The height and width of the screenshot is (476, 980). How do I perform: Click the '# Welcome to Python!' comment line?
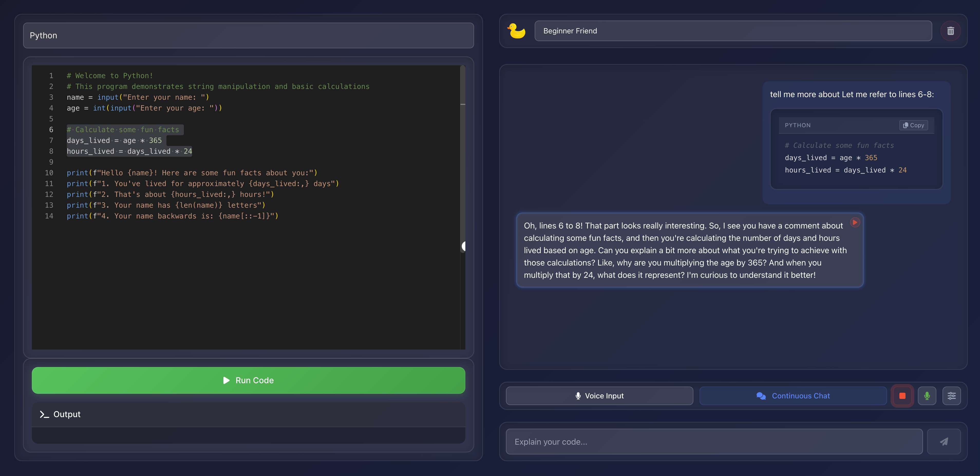point(110,76)
